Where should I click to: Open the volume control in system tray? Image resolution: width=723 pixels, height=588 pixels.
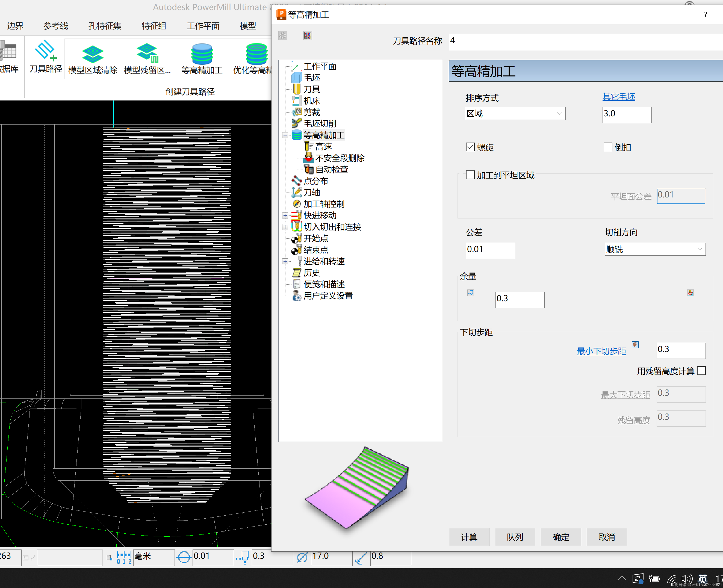pos(687,579)
